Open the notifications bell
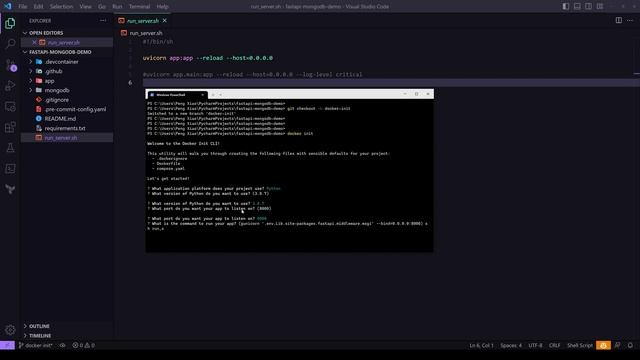 point(630,345)
